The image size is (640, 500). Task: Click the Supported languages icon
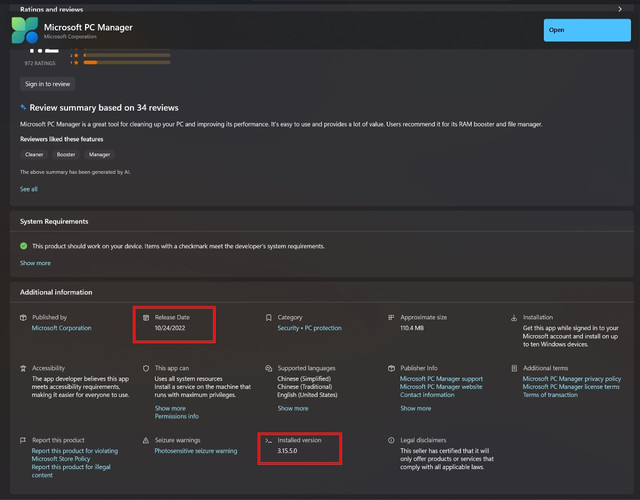point(269,368)
